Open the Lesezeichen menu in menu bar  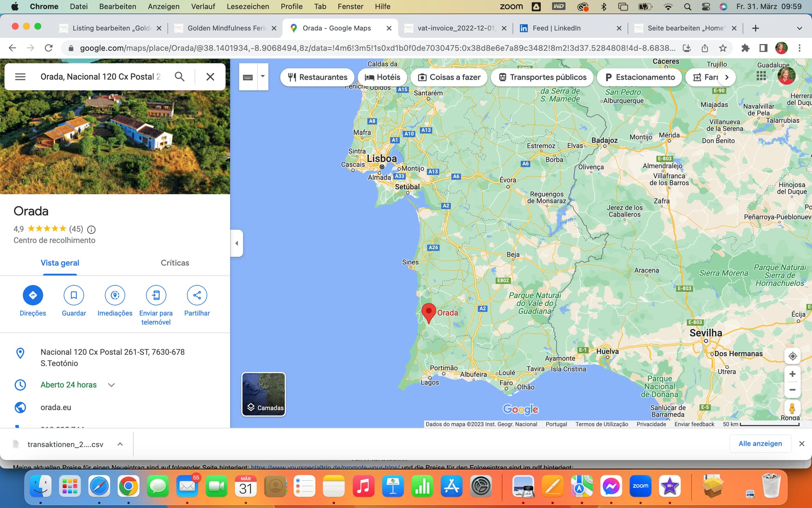coord(248,6)
